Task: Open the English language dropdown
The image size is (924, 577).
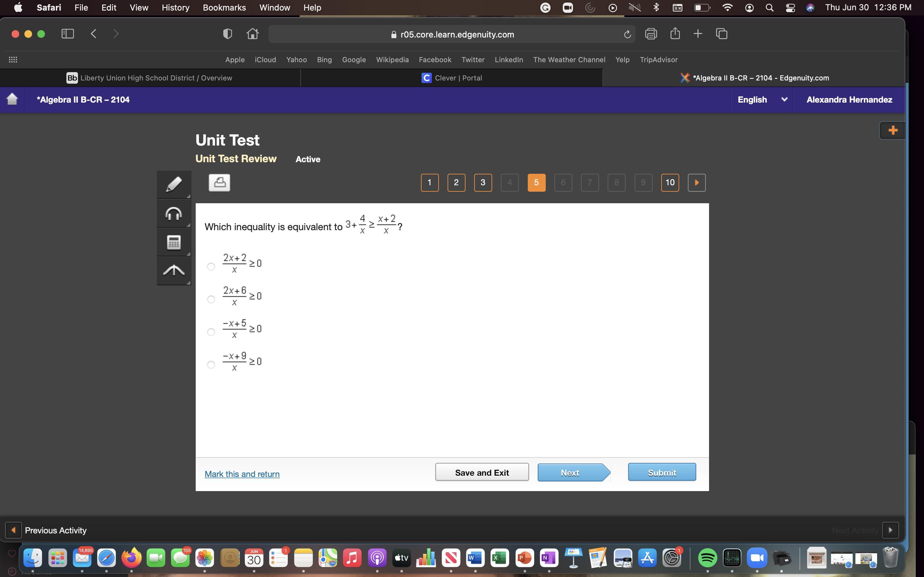Action: tap(762, 100)
